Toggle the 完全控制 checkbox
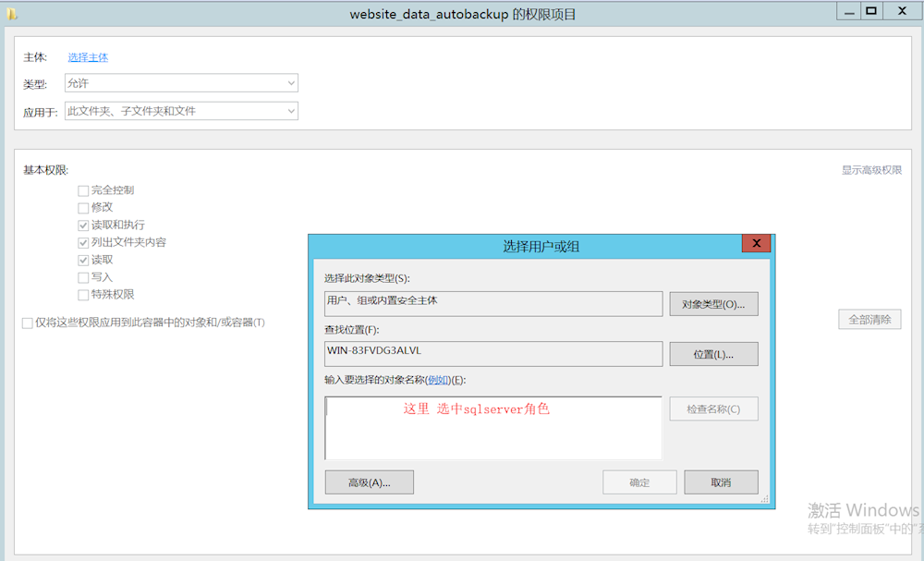The width and height of the screenshot is (924, 561). pos(83,190)
